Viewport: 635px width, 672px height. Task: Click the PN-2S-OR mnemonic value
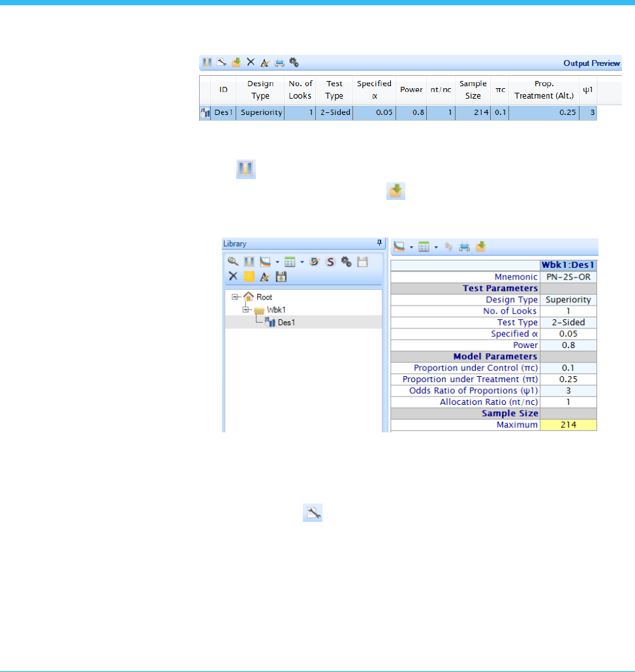[568, 277]
